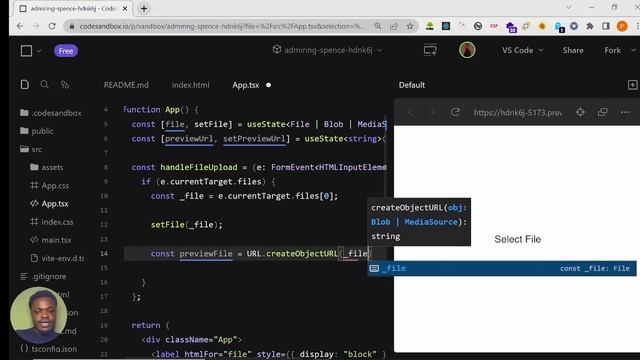Click setFile(_file) on line 12
Image resolution: width=640 pixels, height=360 pixels.
point(187,225)
